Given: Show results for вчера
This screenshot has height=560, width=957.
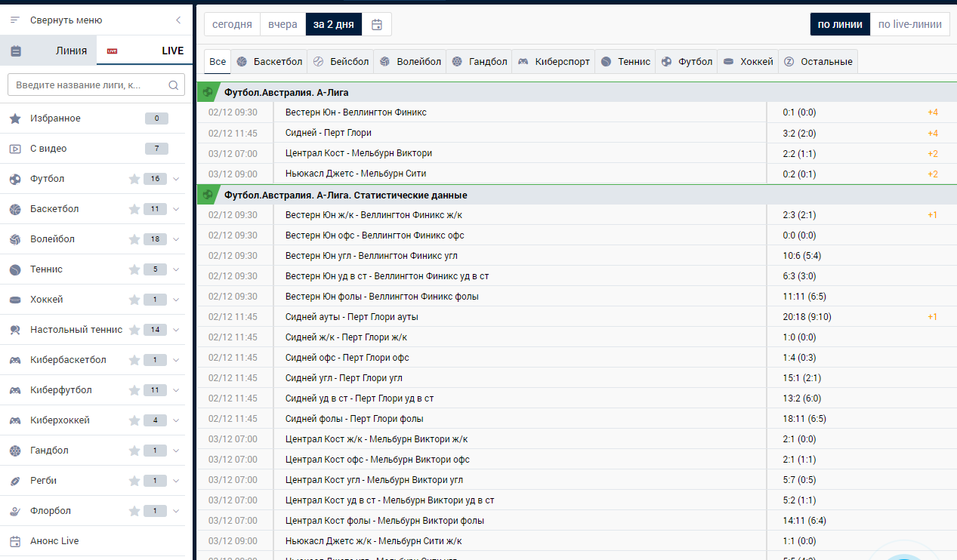Looking at the screenshot, I should 282,24.
